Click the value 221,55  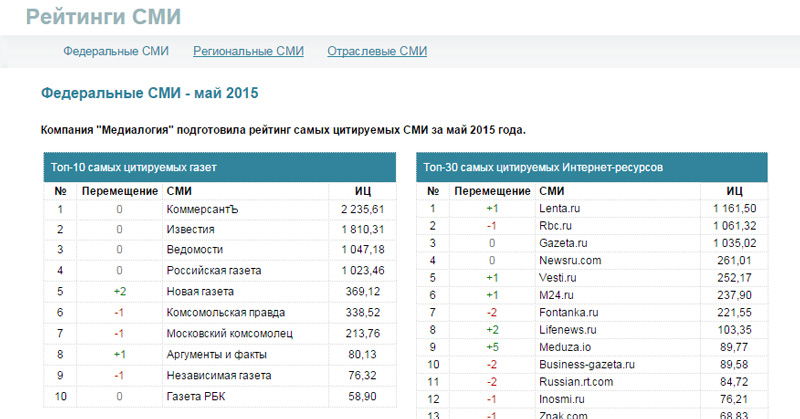pyautogui.click(x=734, y=313)
